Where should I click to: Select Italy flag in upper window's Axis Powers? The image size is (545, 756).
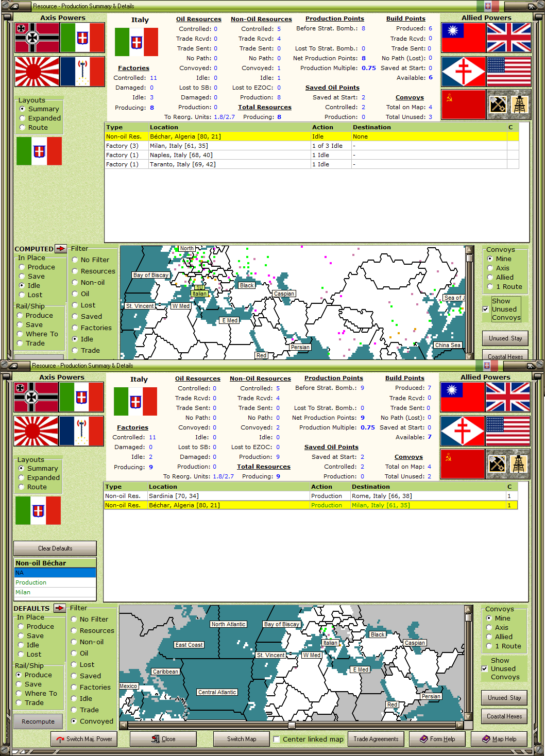pos(82,38)
